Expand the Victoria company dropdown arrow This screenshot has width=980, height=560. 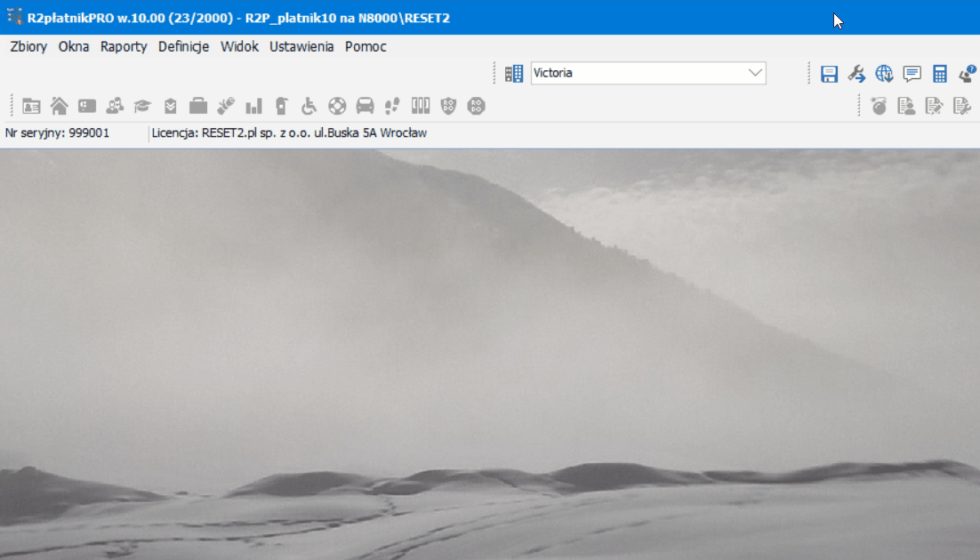tap(755, 73)
